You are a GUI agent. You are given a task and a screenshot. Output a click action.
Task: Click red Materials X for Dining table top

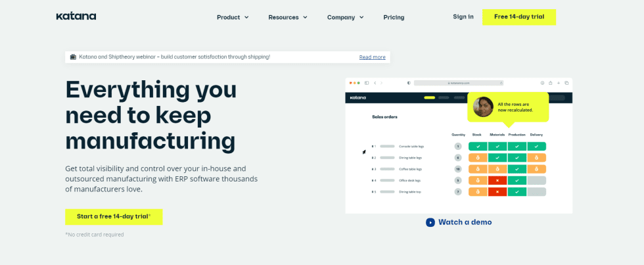click(x=497, y=192)
